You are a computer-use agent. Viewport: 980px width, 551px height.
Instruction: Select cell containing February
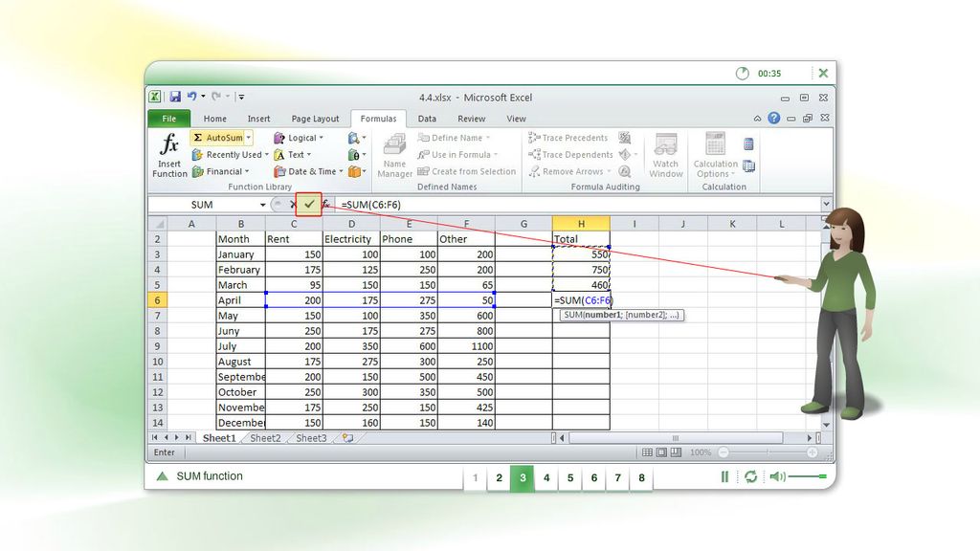tap(240, 270)
